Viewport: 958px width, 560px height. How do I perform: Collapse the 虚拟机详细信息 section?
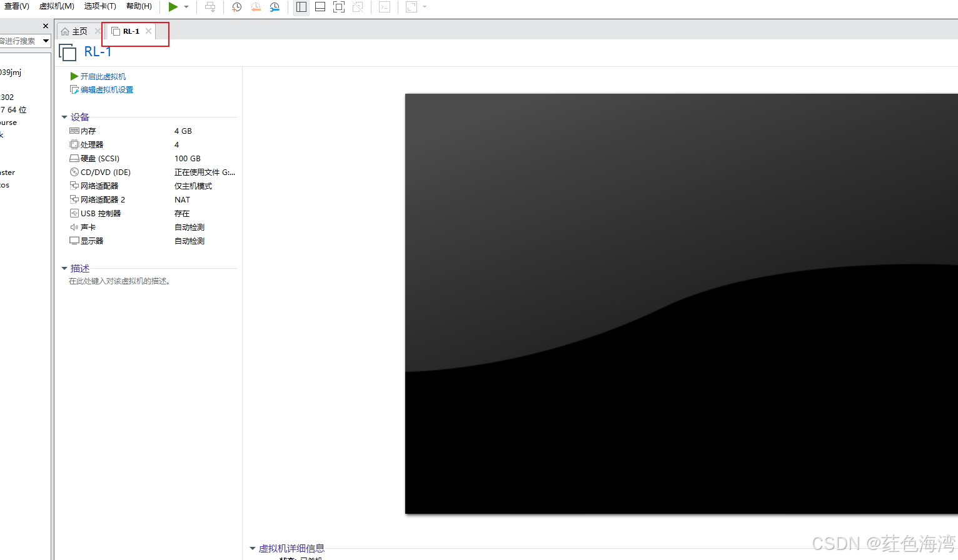tap(253, 548)
